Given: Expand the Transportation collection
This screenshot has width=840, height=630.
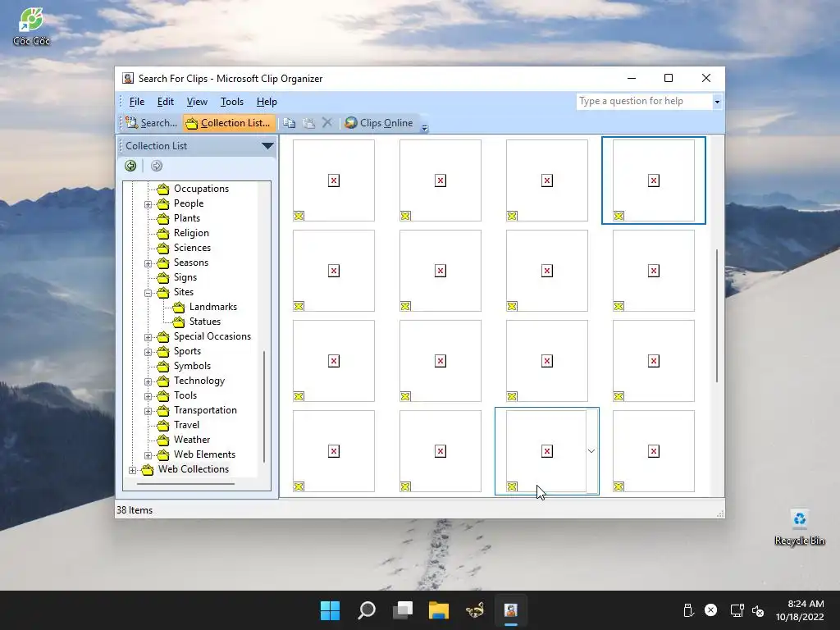Looking at the screenshot, I should click(148, 411).
